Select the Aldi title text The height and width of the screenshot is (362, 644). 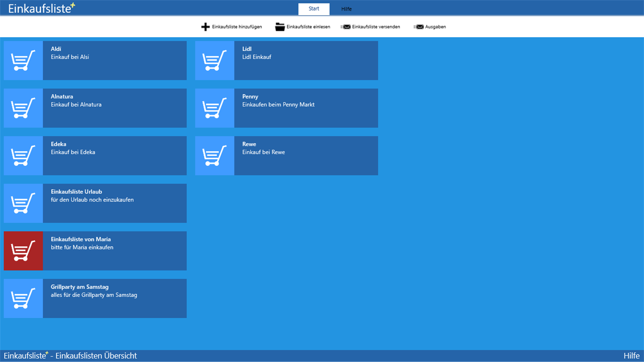click(x=56, y=49)
